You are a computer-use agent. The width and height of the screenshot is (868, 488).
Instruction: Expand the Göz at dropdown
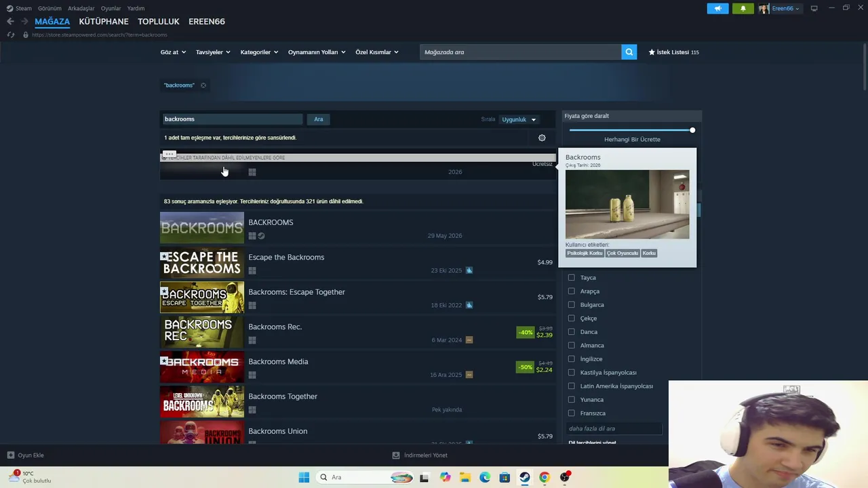pos(173,52)
